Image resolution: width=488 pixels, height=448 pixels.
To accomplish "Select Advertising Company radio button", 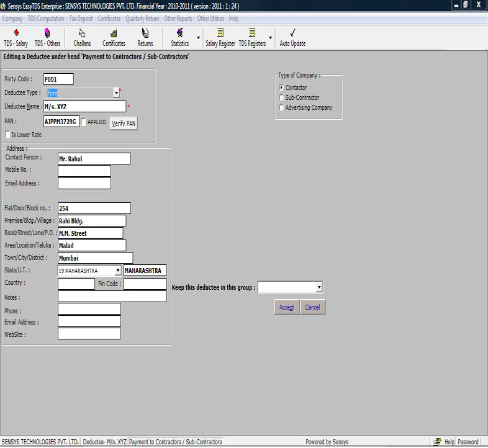I will [281, 107].
